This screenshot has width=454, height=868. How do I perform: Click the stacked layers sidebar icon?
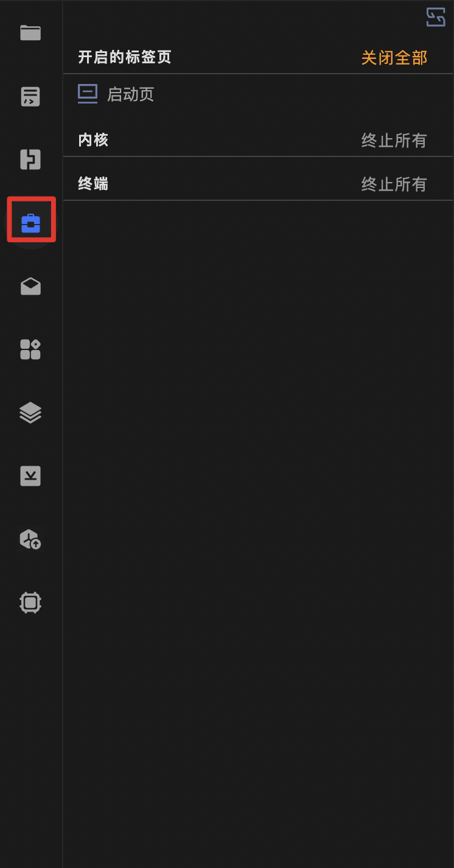30,413
